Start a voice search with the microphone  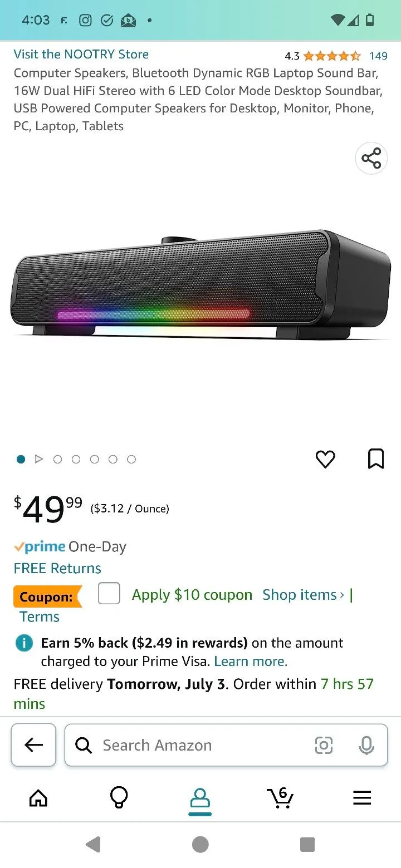pos(366,745)
